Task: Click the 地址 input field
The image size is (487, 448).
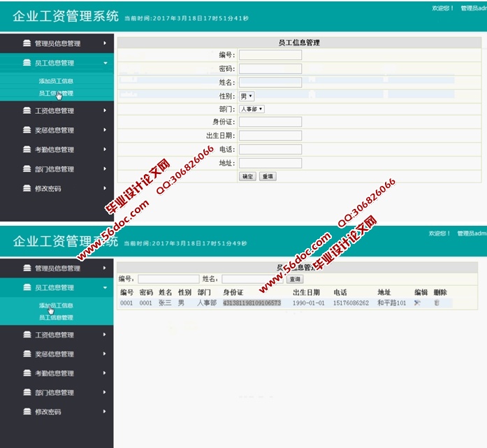Action: coord(270,163)
